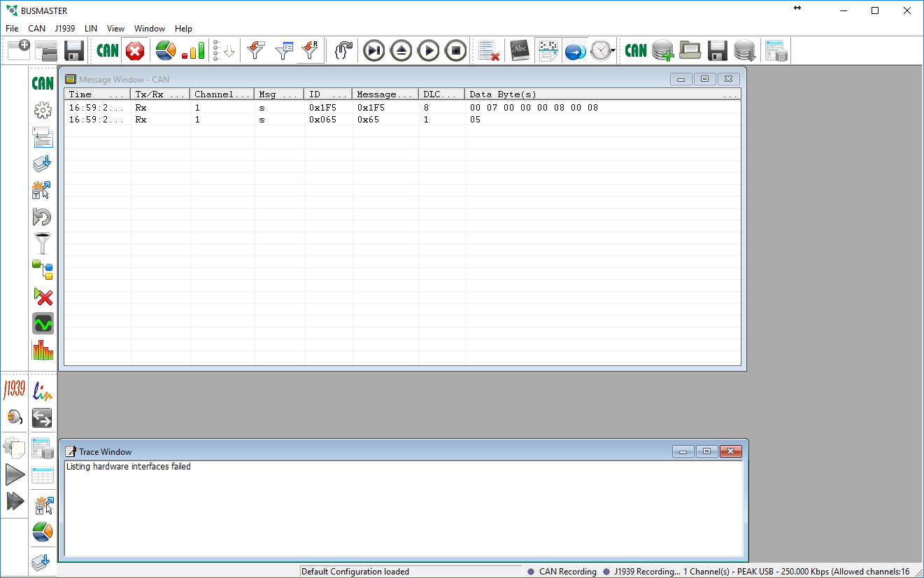
Task: Click the new configuration icon with plus sign
Action: click(19, 50)
